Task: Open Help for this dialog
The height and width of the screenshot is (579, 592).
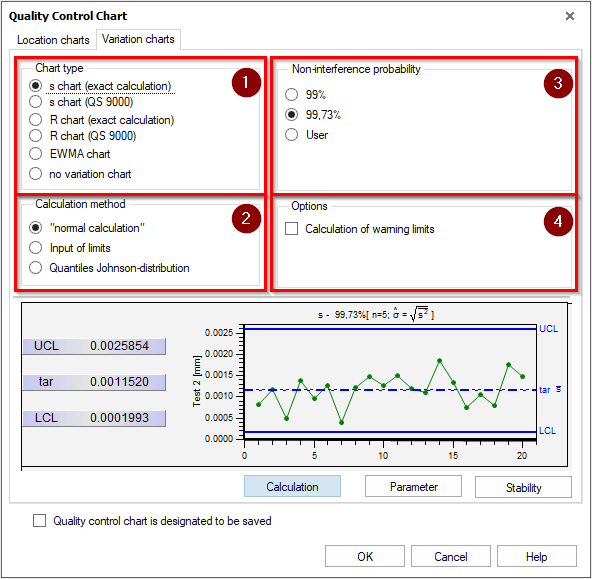Action: pyautogui.click(x=536, y=556)
